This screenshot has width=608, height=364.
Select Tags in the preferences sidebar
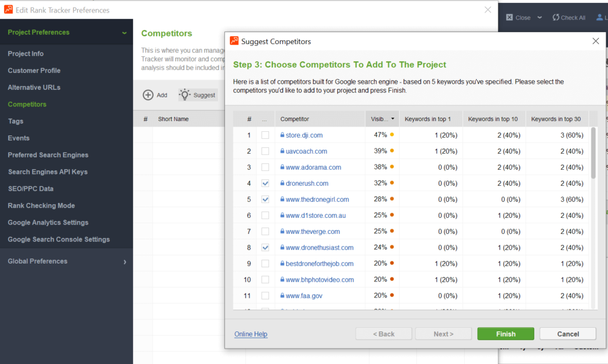pyautogui.click(x=15, y=121)
